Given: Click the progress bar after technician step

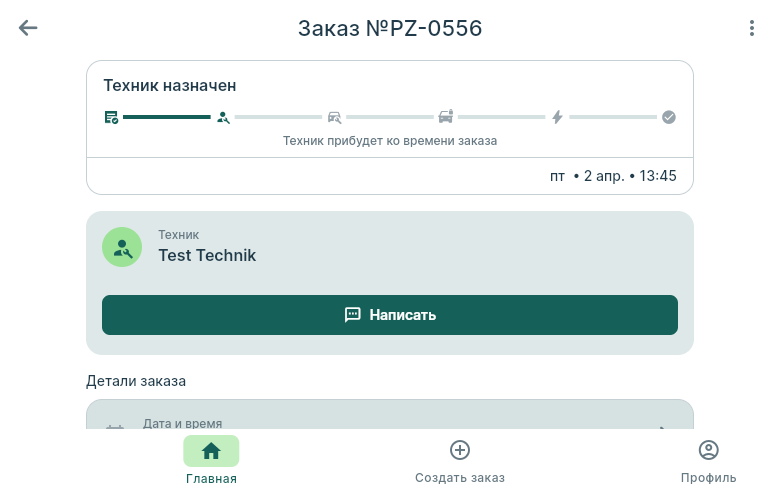Looking at the screenshot, I should [x=278, y=117].
